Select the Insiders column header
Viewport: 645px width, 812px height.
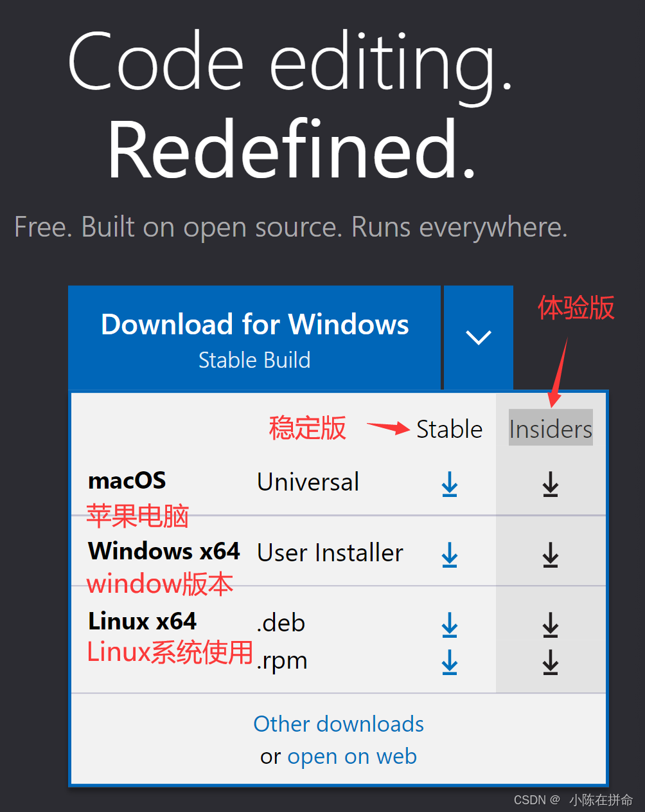click(551, 429)
